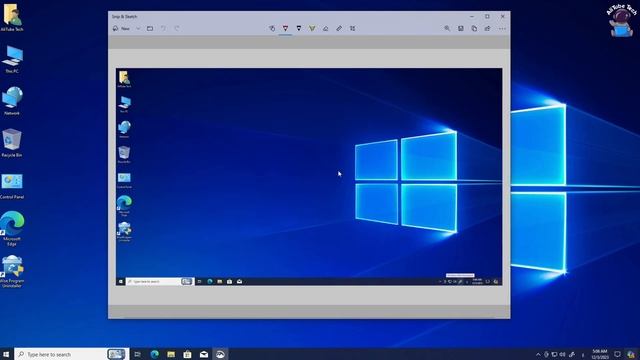Image resolution: width=640 pixels, height=360 pixels.
Task: Click the captured screenshot in the canvas
Action: pos(309,177)
